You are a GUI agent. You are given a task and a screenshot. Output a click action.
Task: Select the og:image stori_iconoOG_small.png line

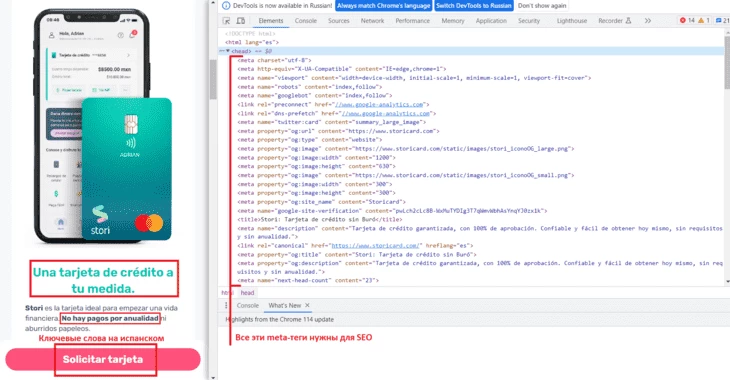click(406, 176)
